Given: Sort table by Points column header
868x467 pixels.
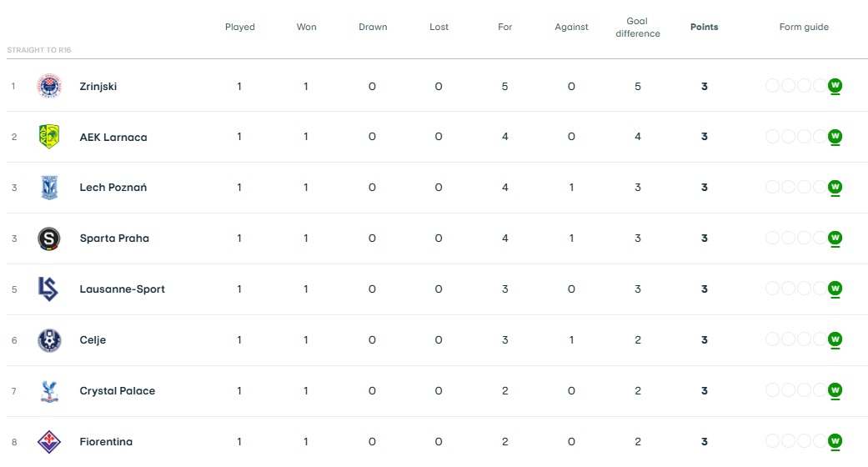Looking at the screenshot, I should (704, 27).
